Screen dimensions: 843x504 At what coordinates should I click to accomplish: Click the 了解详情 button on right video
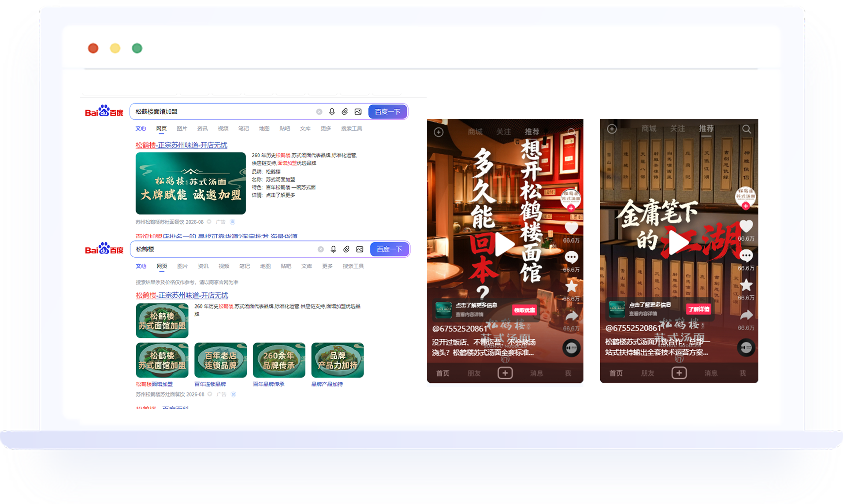(x=698, y=309)
